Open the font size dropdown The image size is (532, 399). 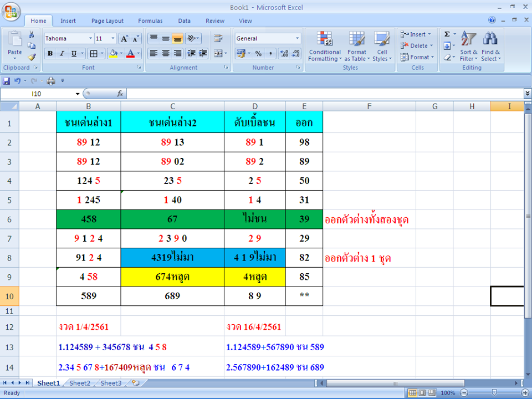(113, 38)
